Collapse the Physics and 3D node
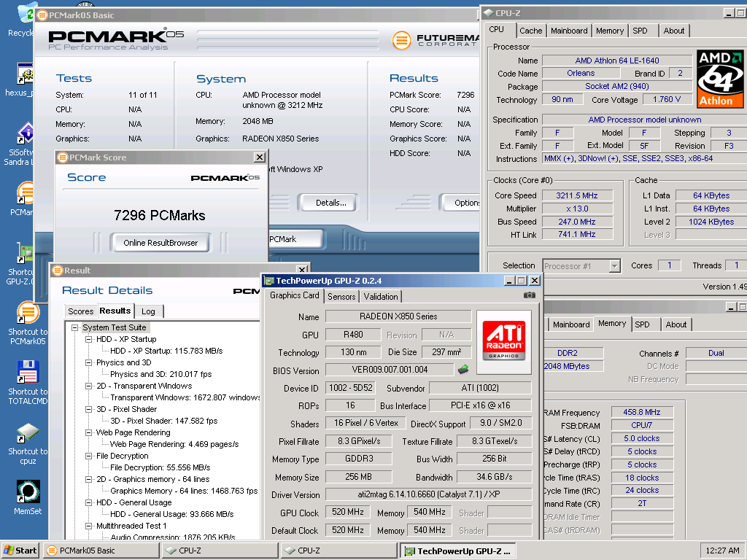The height and width of the screenshot is (560, 747). (x=88, y=362)
